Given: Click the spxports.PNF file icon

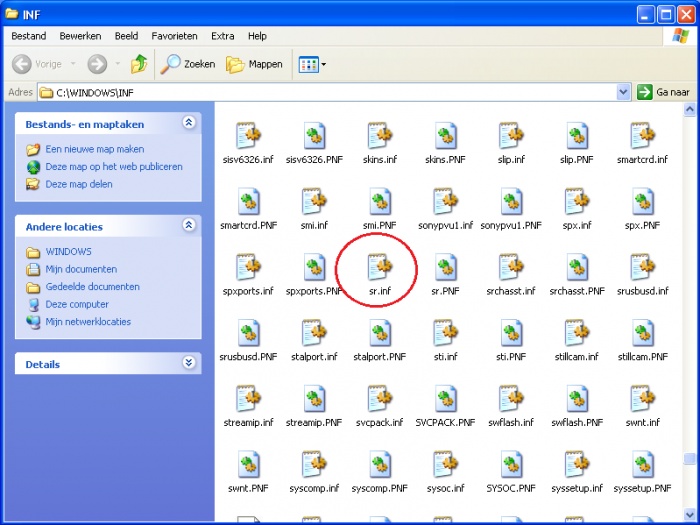Looking at the screenshot, I should pyautogui.click(x=314, y=267).
